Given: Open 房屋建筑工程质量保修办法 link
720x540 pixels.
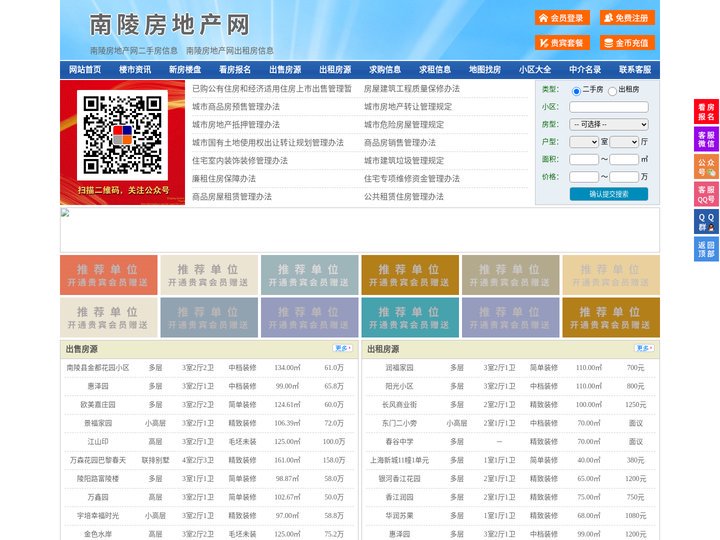Looking at the screenshot, I should (412, 89).
